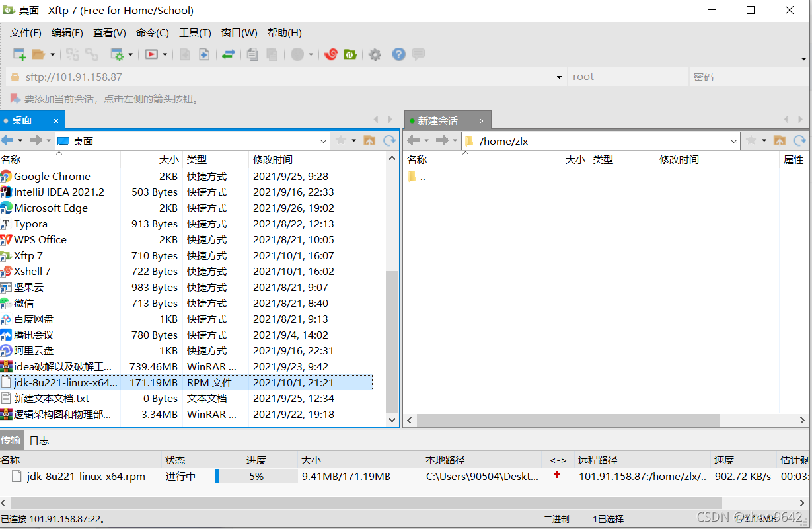This screenshot has width=812, height=529.
Task: Click the 进度 transfer column header
Action: click(x=256, y=460)
